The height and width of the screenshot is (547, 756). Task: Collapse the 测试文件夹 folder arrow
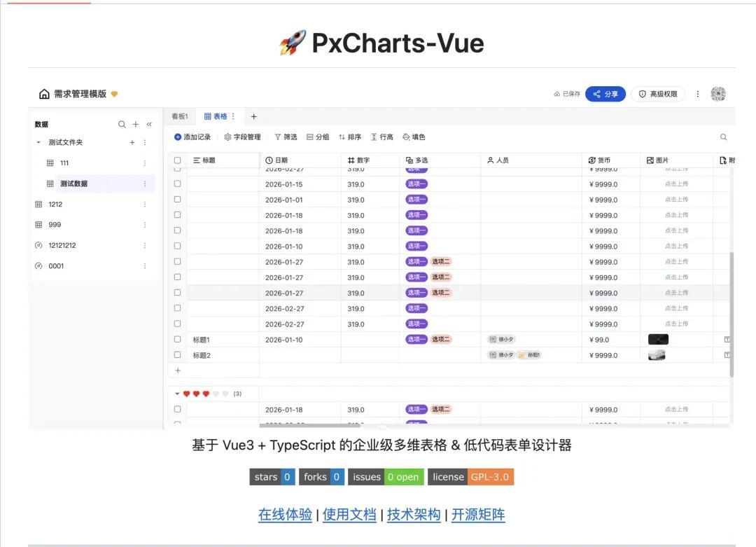[38, 142]
